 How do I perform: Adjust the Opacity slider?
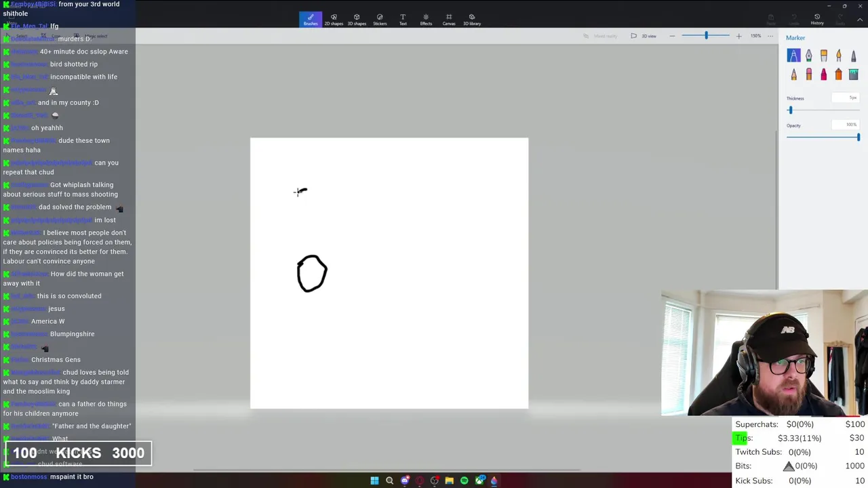tap(823, 137)
